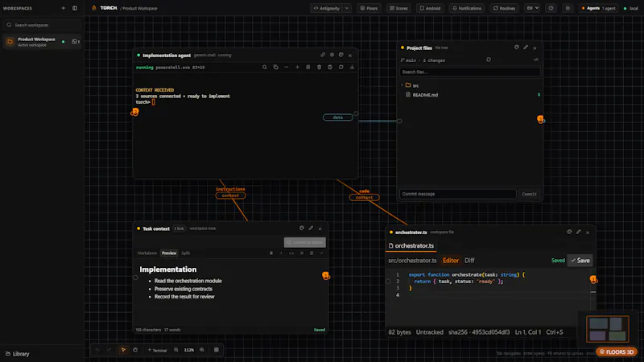Select the pointer tool in canvas toolbar
Viewport: 644px width, 362px height.
click(123, 350)
